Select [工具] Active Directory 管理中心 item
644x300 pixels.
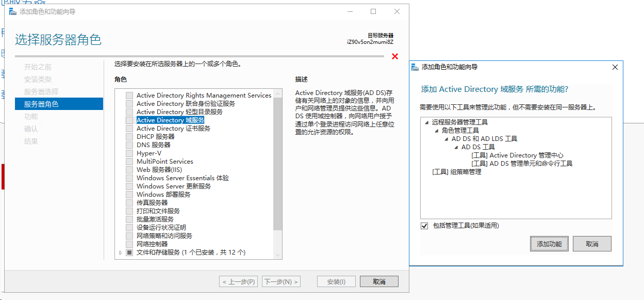[x=517, y=155]
